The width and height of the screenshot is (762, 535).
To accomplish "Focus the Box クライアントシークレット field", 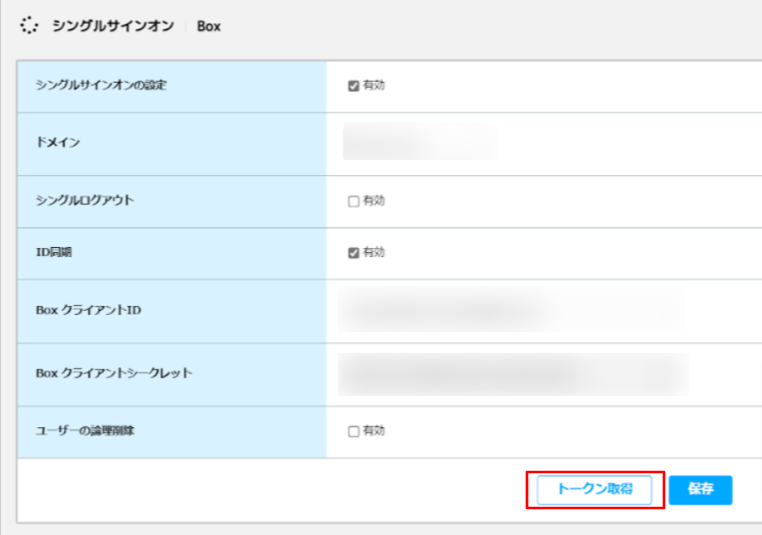I will click(513, 374).
